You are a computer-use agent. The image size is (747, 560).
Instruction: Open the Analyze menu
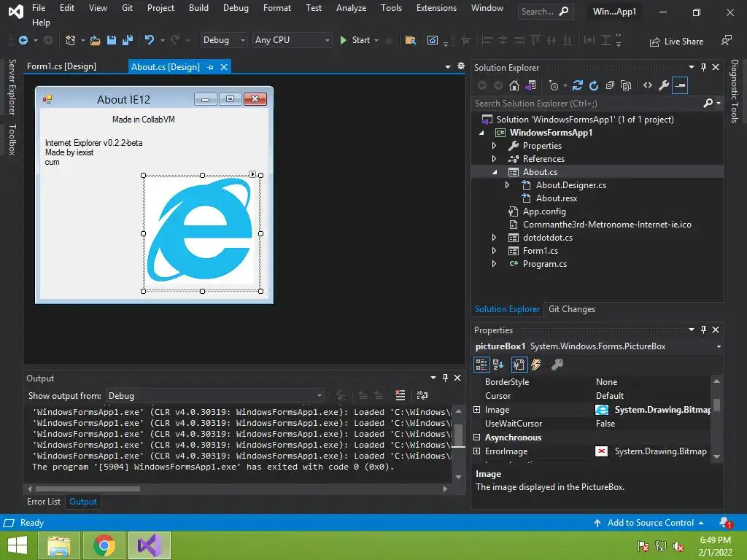click(x=351, y=7)
